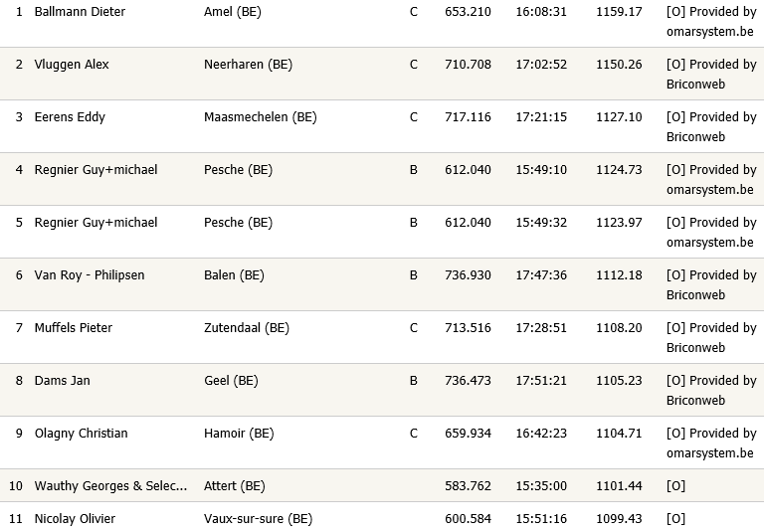Click Wauthy Georges & Selec... name
Screen dimensions: 765x532
click(x=110, y=485)
